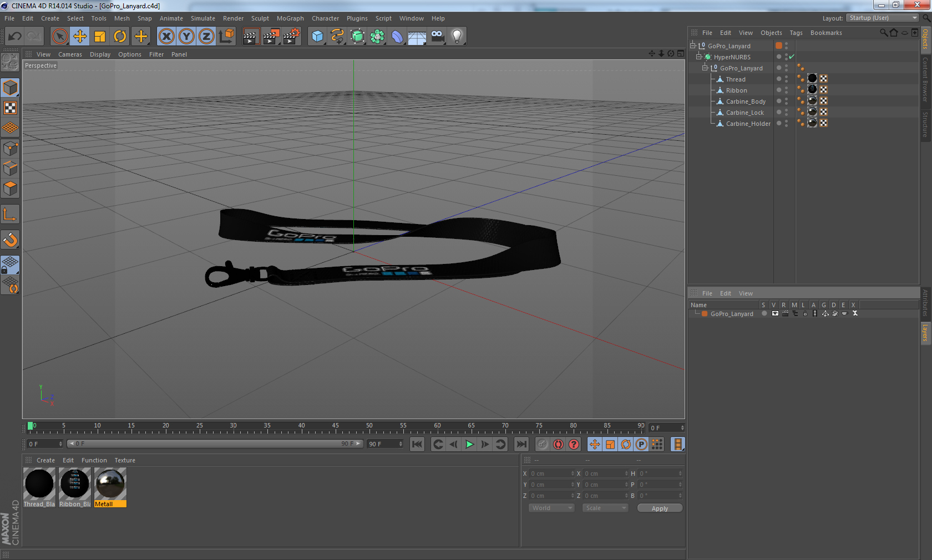Open the MoGraph menu
The width and height of the screenshot is (932, 560).
pyautogui.click(x=290, y=18)
